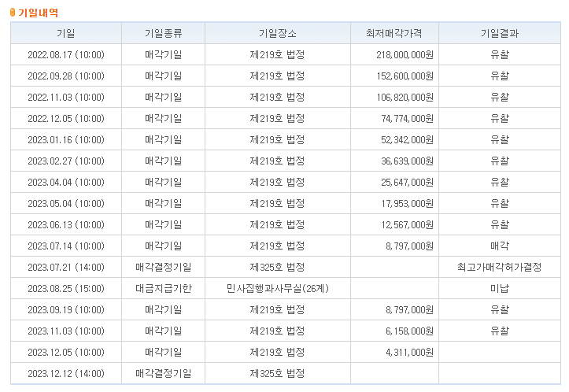Click the 유찰 result on 2023.09.19 row

500,309
